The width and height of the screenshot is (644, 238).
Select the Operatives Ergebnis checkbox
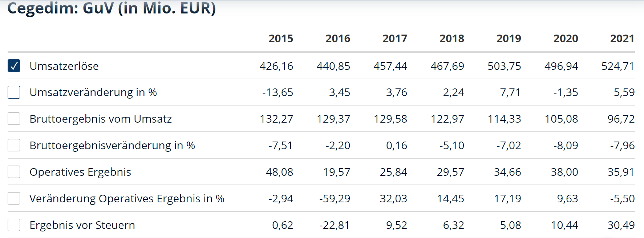pos(14,172)
